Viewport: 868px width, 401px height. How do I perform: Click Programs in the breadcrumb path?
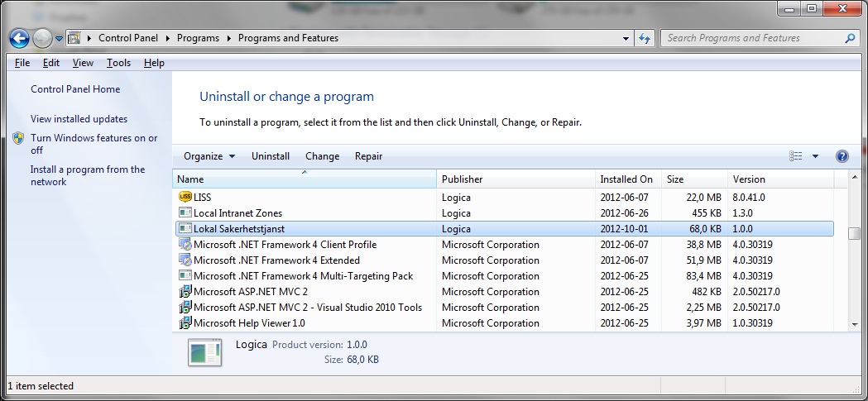click(198, 38)
